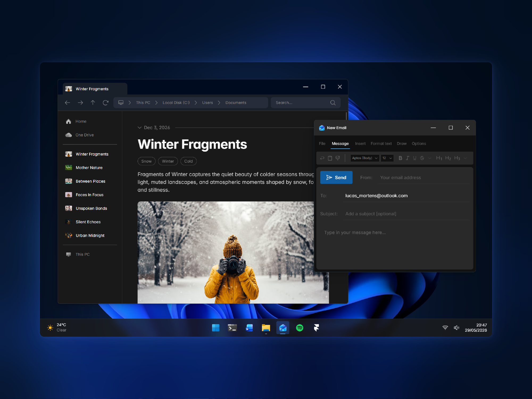Click the forward arrow in the file explorer
Screen dimensions: 532x399
tap(80, 103)
